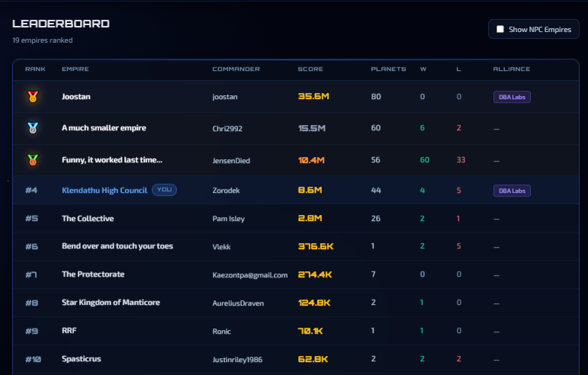Open Funny, it worked last time... empire

click(112, 160)
